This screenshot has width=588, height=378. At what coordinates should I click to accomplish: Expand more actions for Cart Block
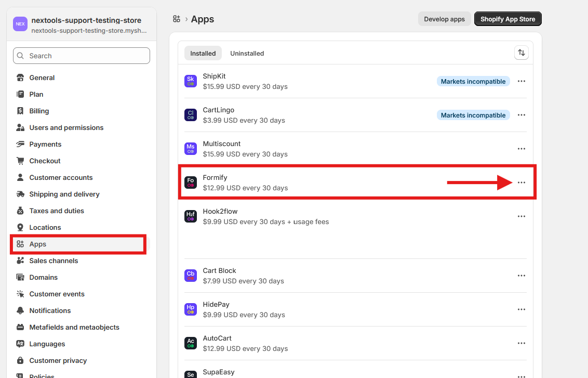(521, 276)
